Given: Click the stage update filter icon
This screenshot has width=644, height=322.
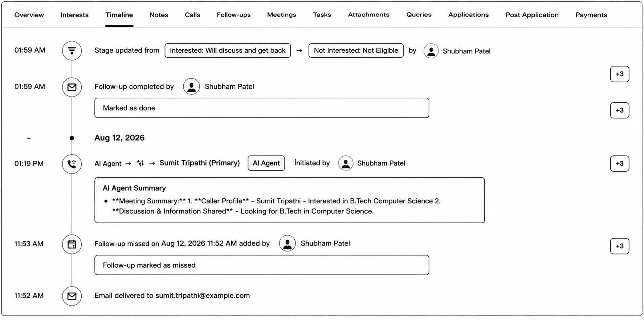Looking at the screenshot, I should (72, 51).
